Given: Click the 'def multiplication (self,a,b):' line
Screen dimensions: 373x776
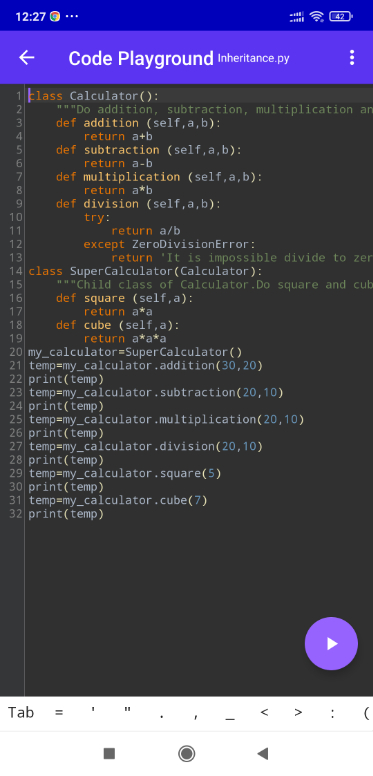Looking at the screenshot, I should pos(159,177).
